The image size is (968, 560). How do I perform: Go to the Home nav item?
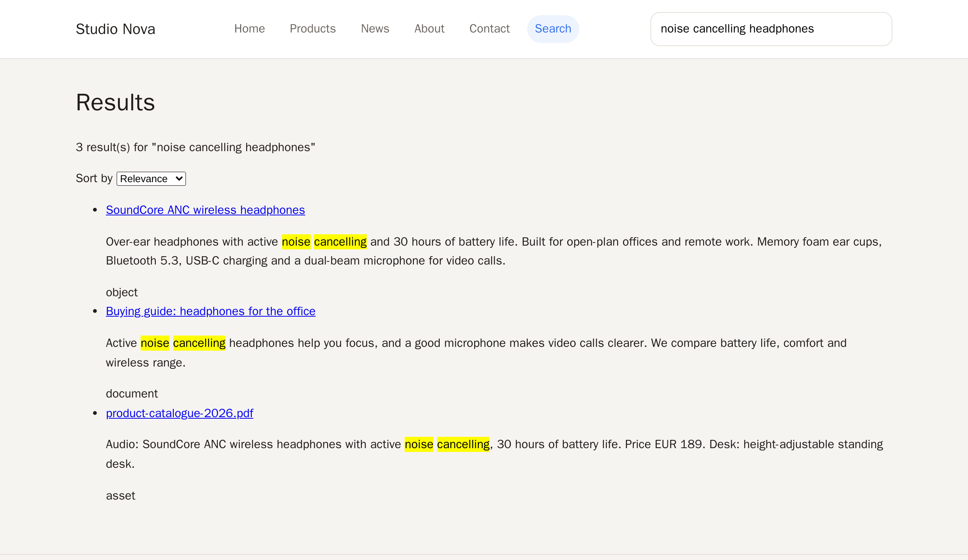pos(249,29)
